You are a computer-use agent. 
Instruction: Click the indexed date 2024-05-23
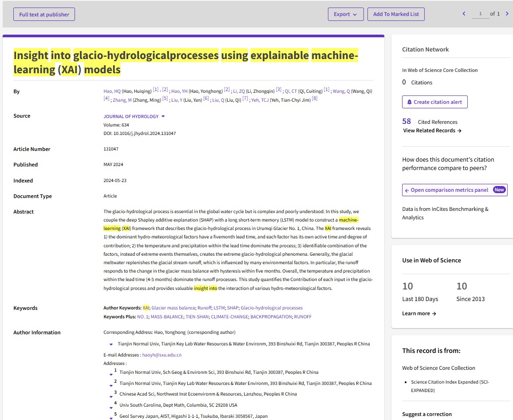point(115,180)
